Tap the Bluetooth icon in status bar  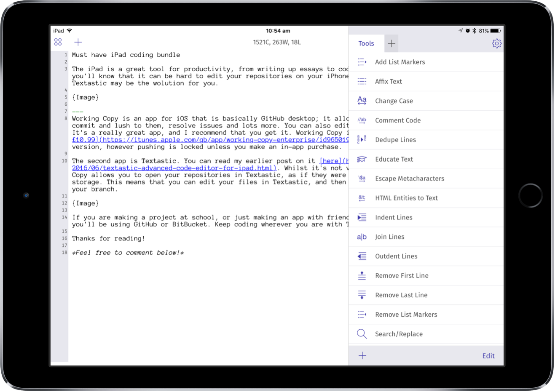click(x=474, y=31)
